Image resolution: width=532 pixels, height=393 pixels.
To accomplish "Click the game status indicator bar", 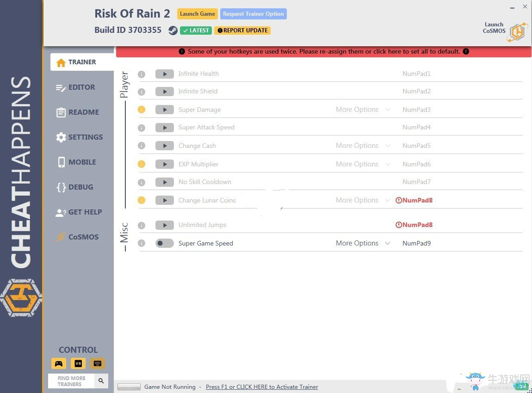I will [129, 387].
